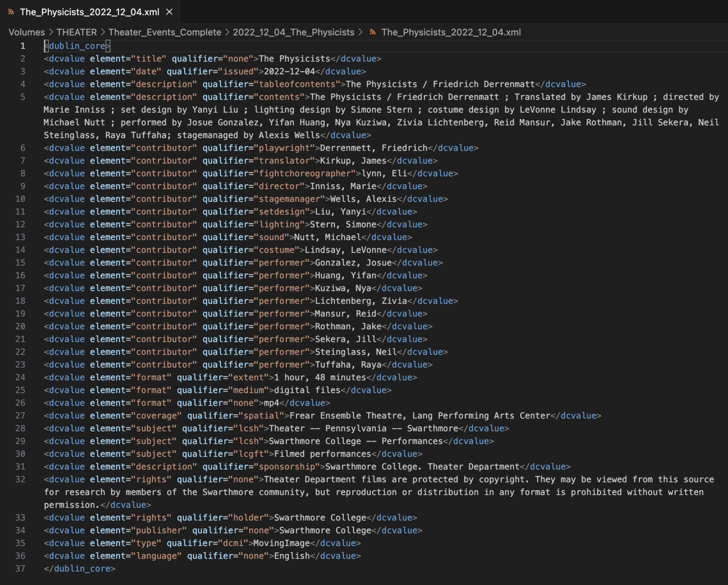Image resolution: width=728 pixels, height=585 pixels.
Task: Click performer 'Huang, Yifan'
Action: [346, 276]
